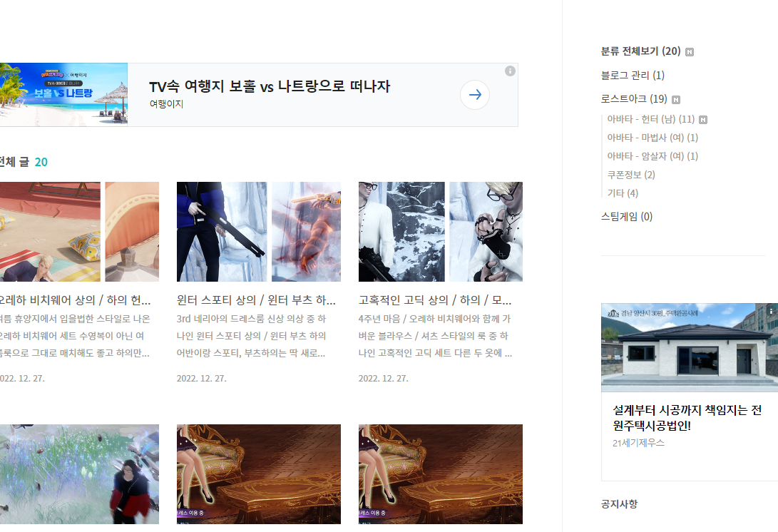The image size is (778, 532).
Task: Select 쿠폰정보 (2) subcategory
Action: [x=631, y=175]
